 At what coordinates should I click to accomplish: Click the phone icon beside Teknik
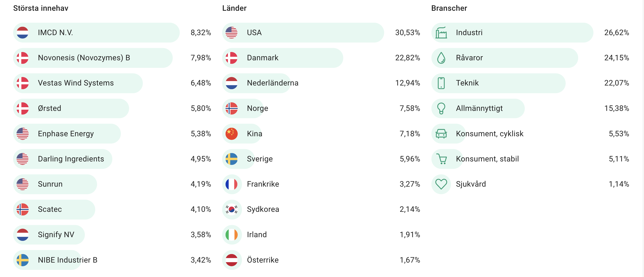pyautogui.click(x=441, y=83)
